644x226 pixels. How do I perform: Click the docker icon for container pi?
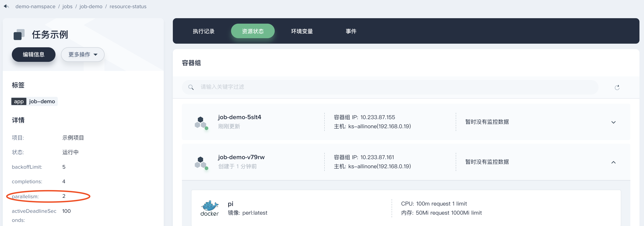pyautogui.click(x=209, y=208)
